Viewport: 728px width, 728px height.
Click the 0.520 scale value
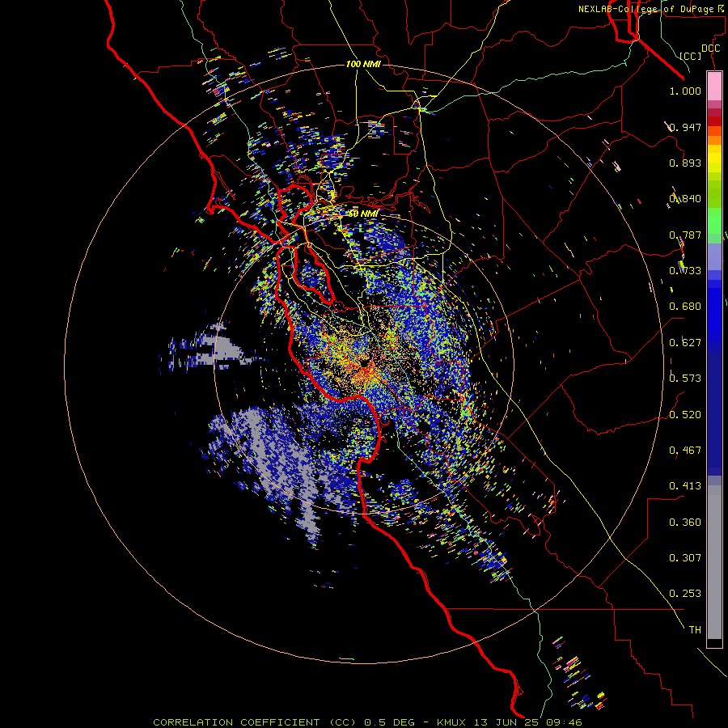pyautogui.click(x=685, y=415)
